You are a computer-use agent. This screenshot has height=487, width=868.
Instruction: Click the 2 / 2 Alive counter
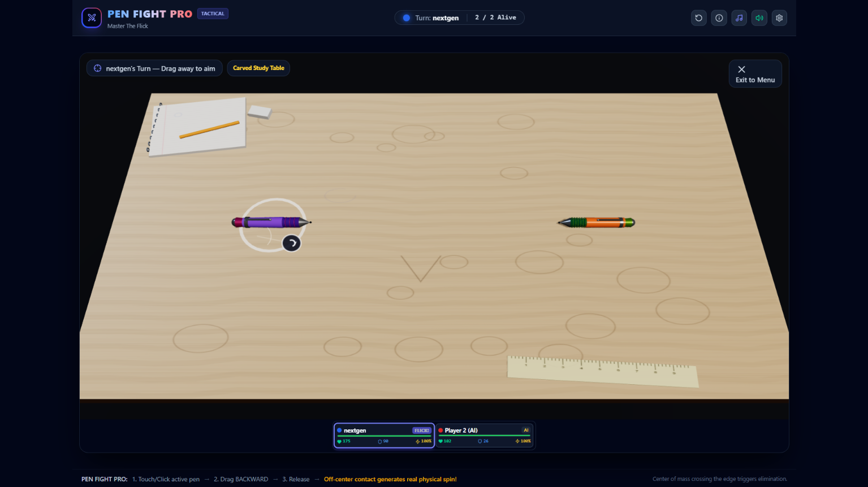click(x=495, y=18)
